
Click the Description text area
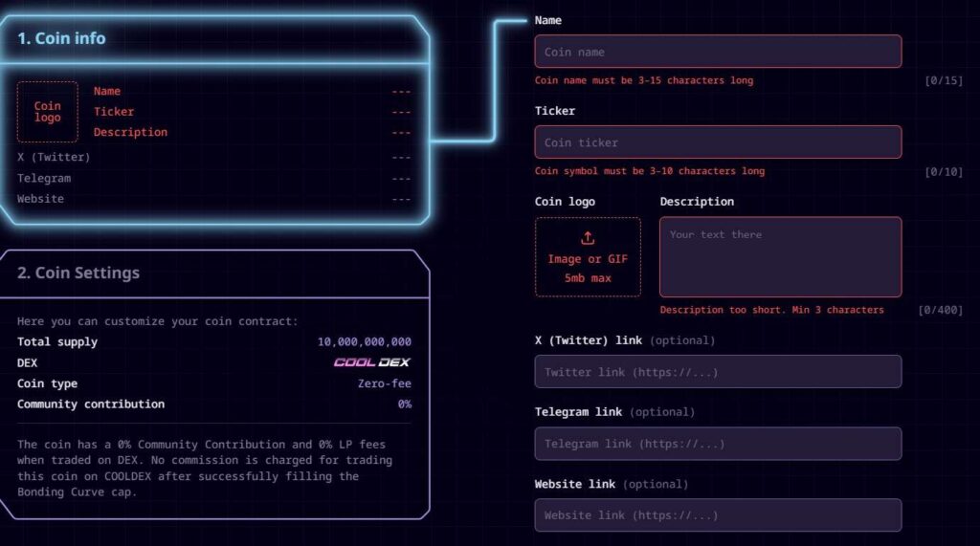pos(780,257)
